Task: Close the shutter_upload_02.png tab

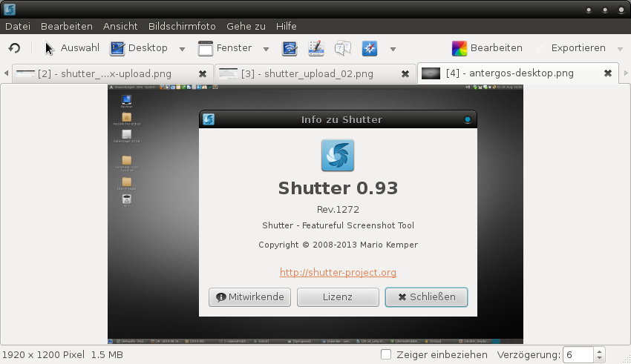Action: click(x=405, y=74)
